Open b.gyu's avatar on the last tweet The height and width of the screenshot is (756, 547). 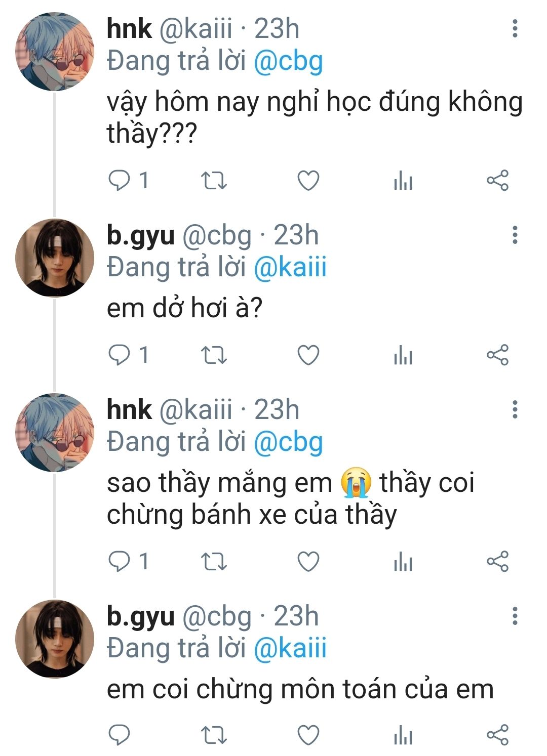pyautogui.click(x=55, y=639)
